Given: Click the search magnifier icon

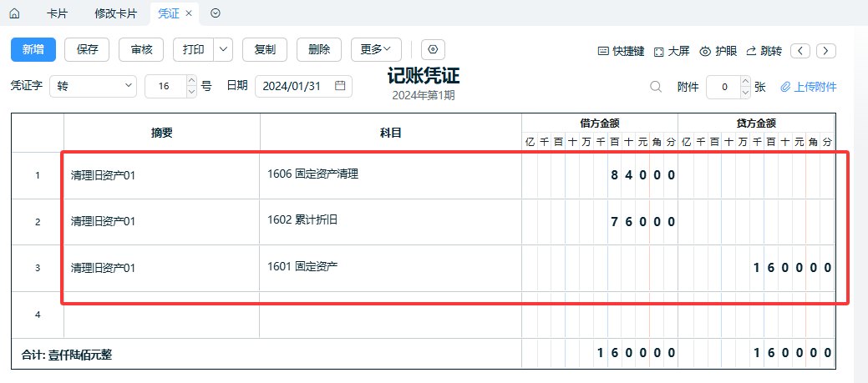Looking at the screenshot, I should pos(656,86).
